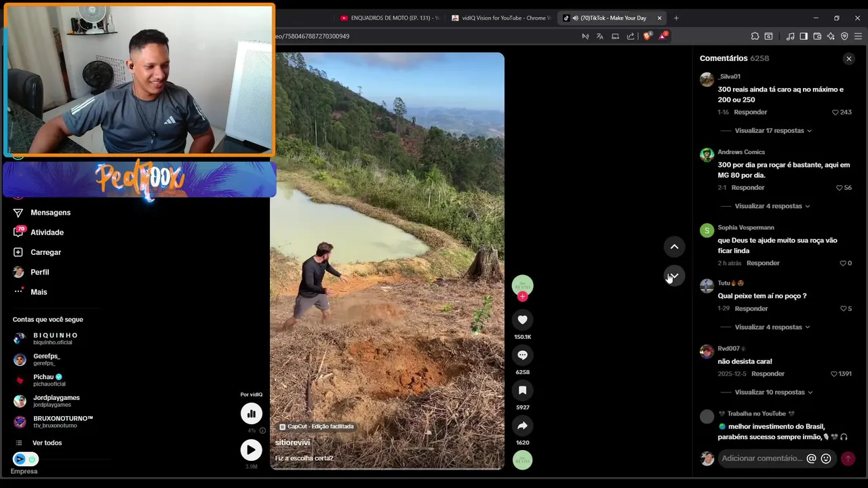The image size is (868, 488).
Task: Open comments via the speech bubble icon
Action: (x=522, y=355)
